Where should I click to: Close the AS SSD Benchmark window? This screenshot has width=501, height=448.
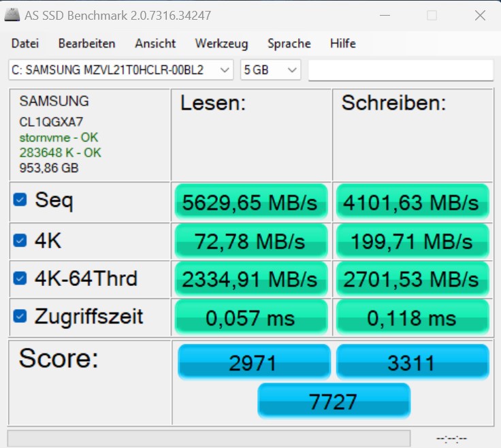480,15
